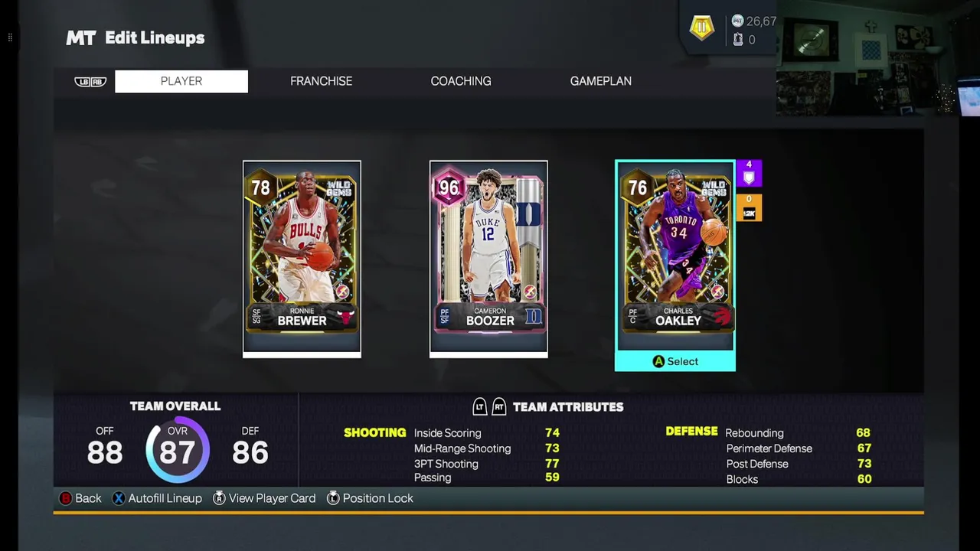Click the 76 overall hexagon on Oakley
The height and width of the screenshot is (551, 980).
coord(637,187)
